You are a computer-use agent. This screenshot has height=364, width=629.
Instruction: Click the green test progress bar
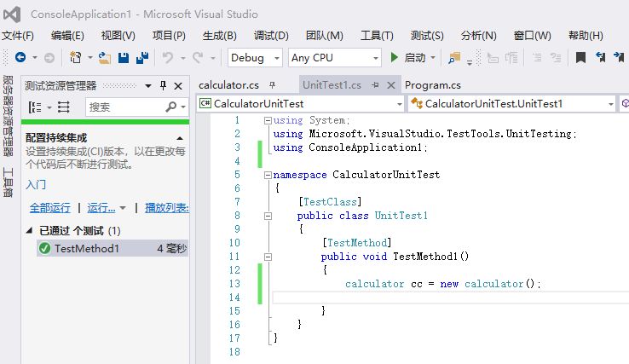click(105, 122)
